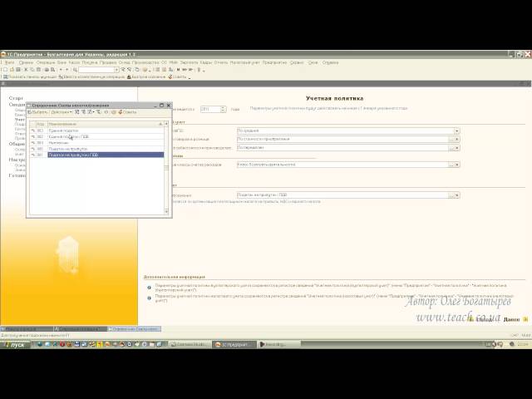
Task: Click the Наименование column header
Action: (106, 124)
